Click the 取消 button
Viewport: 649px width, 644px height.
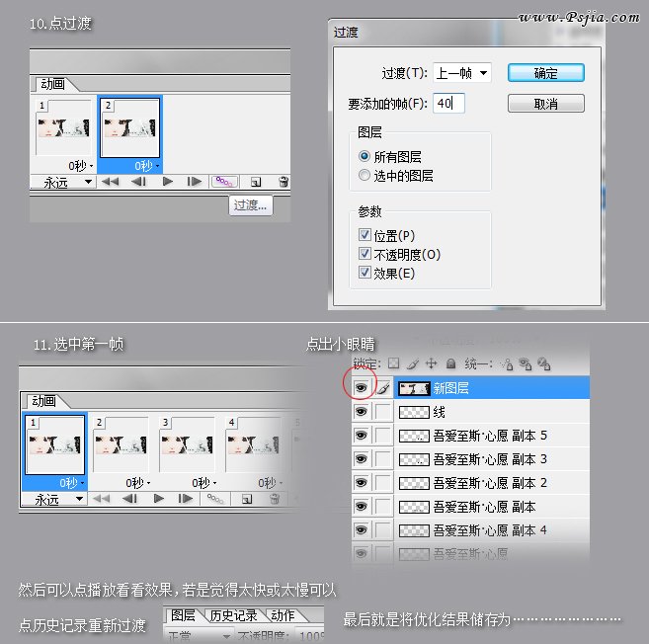(546, 103)
